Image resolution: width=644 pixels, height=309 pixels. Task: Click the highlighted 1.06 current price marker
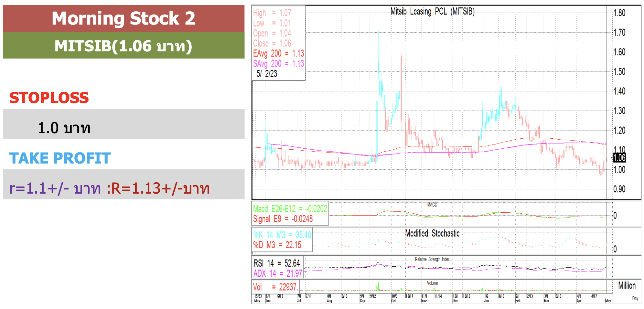coord(619,158)
